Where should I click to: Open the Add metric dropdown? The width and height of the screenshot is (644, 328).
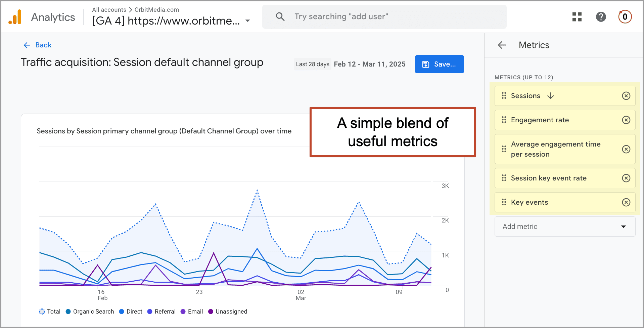click(x=565, y=227)
